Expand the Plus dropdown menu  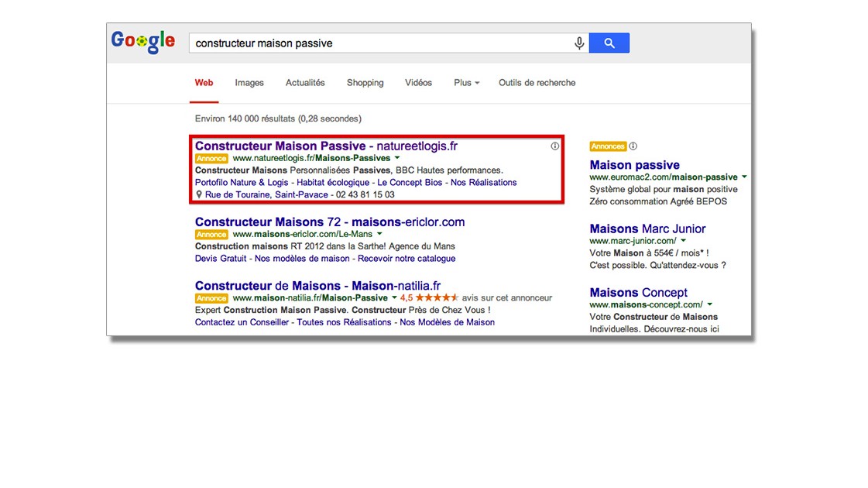click(466, 83)
